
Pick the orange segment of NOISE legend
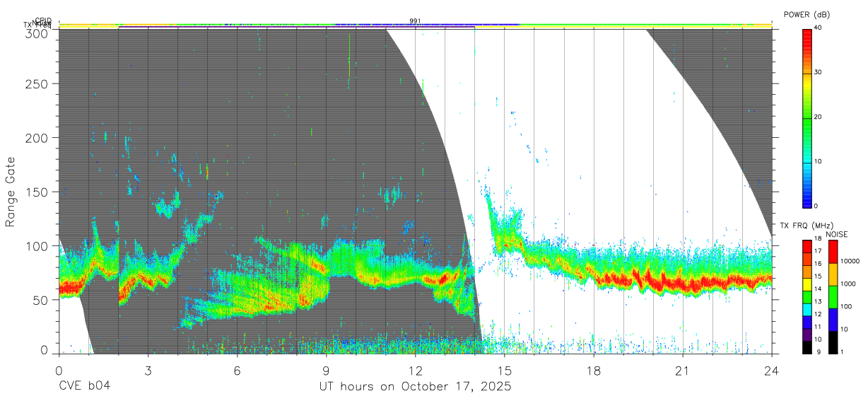click(x=832, y=274)
